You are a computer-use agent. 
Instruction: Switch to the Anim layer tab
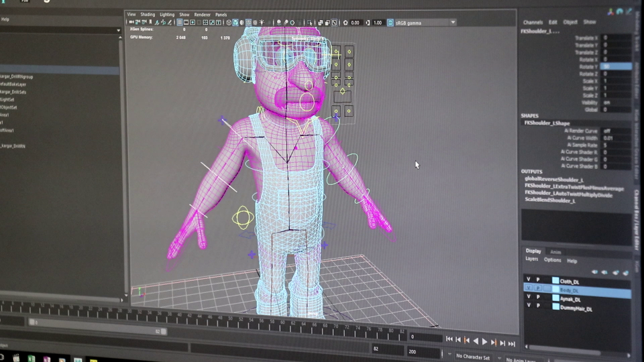[555, 252]
